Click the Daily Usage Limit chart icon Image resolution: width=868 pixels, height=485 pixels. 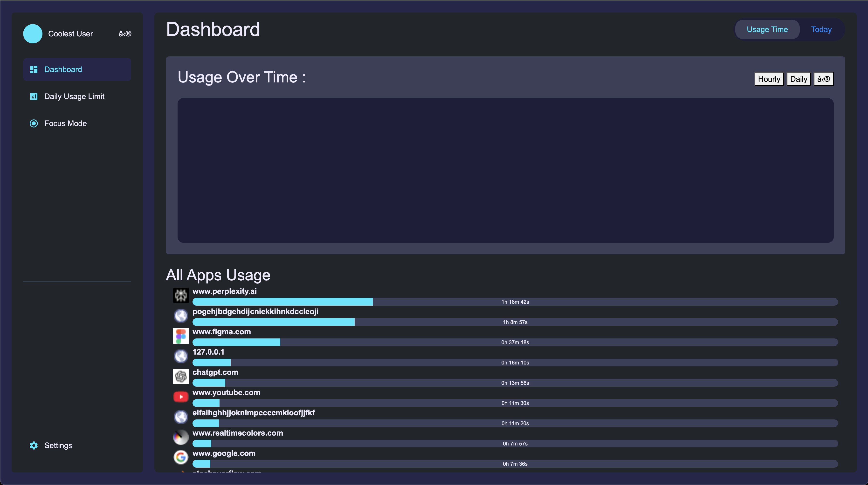[34, 96]
